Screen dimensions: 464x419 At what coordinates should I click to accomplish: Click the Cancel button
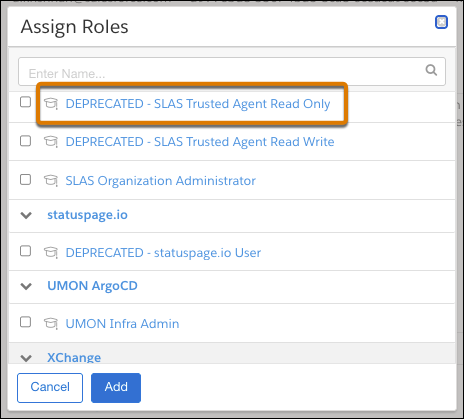[50, 388]
